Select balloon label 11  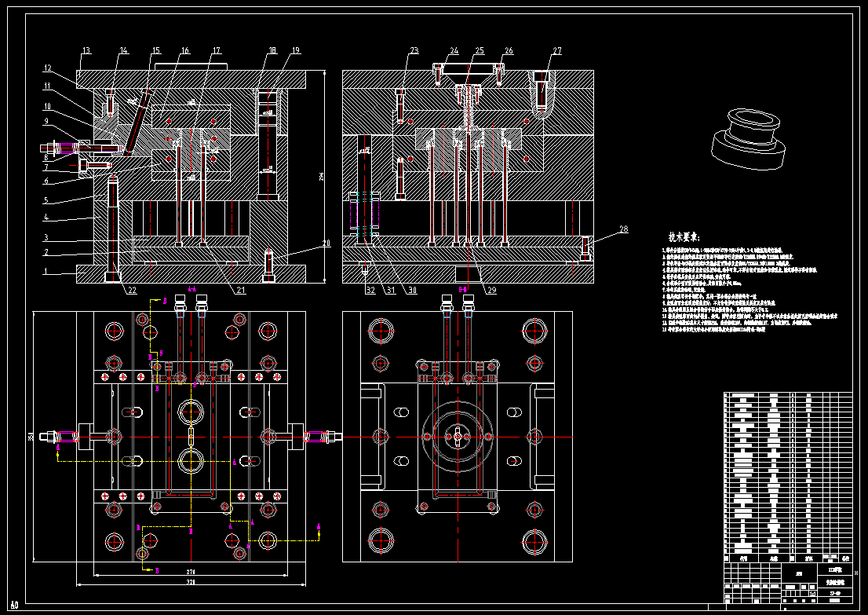pyautogui.click(x=48, y=86)
